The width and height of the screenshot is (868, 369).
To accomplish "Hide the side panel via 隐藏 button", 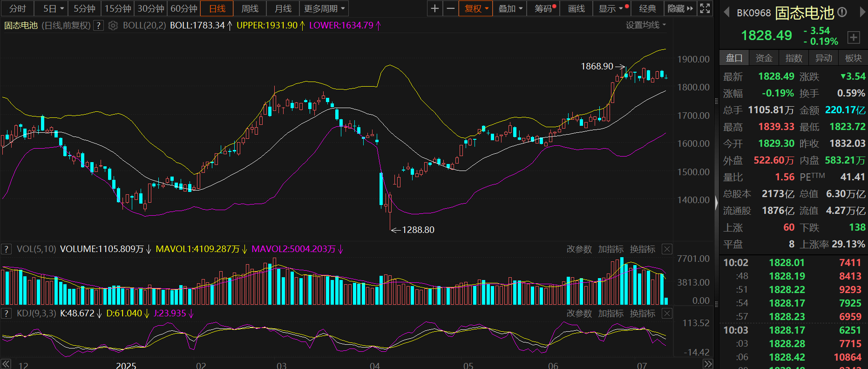I will [x=680, y=8].
